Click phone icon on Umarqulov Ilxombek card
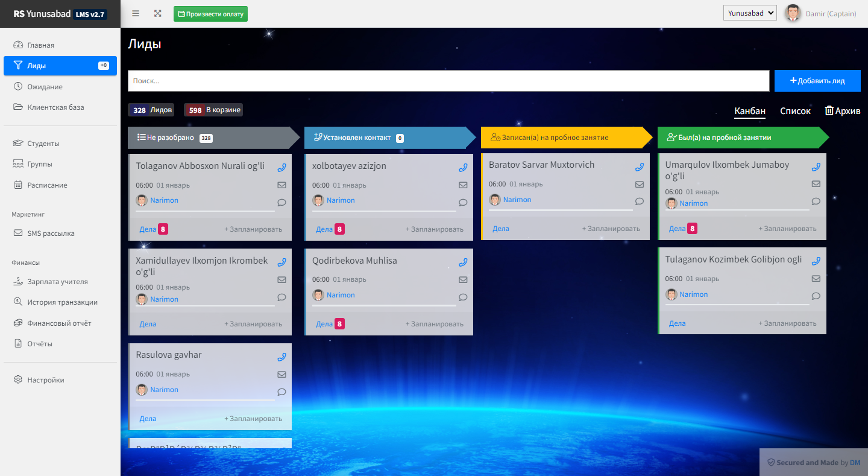Screen dimensions: 868x476 pos(816,167)
